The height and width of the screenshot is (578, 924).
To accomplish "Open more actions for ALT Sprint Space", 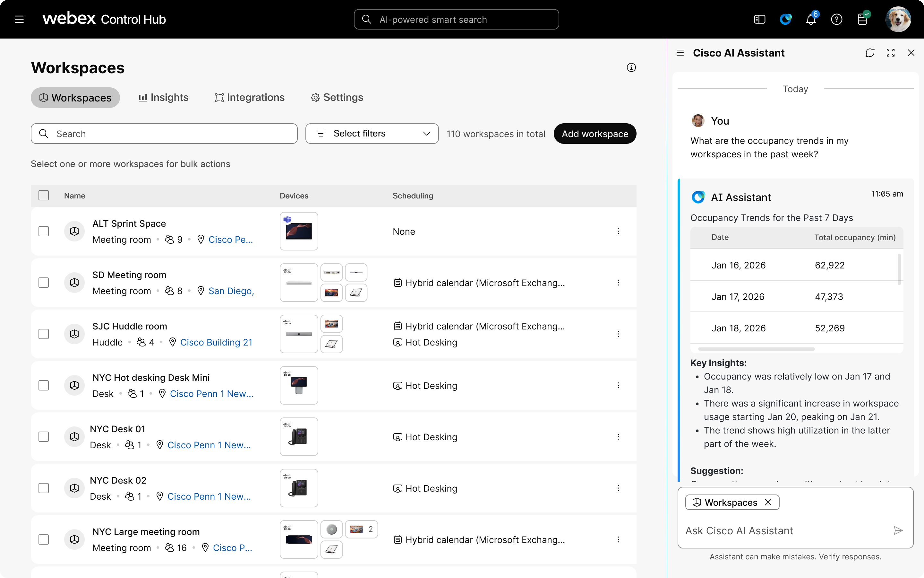I will (x=618, y=231).
